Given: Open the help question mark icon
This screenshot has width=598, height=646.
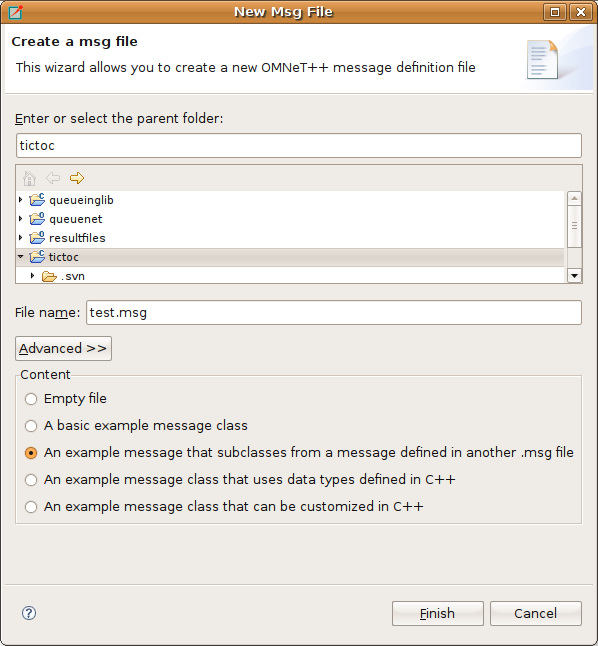Looking at the screenshot, I should click(x=29, y=613).
